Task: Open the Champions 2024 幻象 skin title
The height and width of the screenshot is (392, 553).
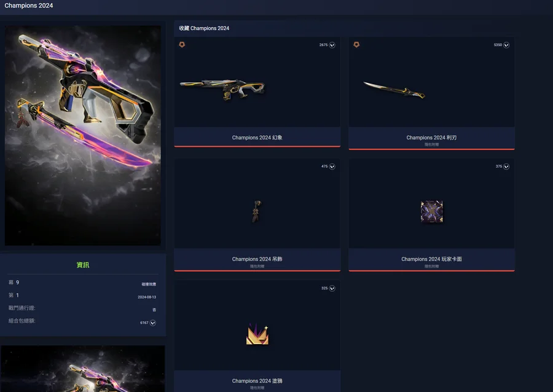Action: point(257,138)
